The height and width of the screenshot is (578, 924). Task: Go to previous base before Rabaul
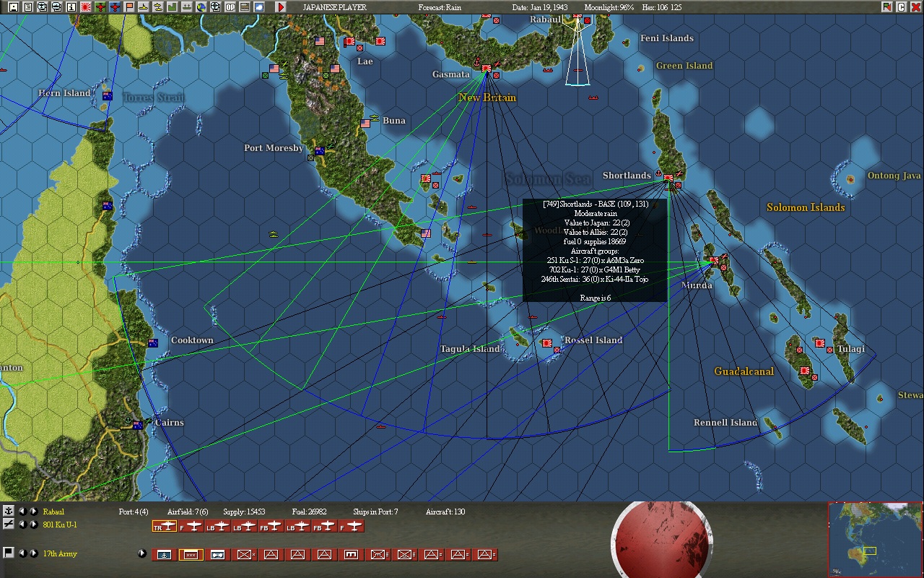pos(22,512)
